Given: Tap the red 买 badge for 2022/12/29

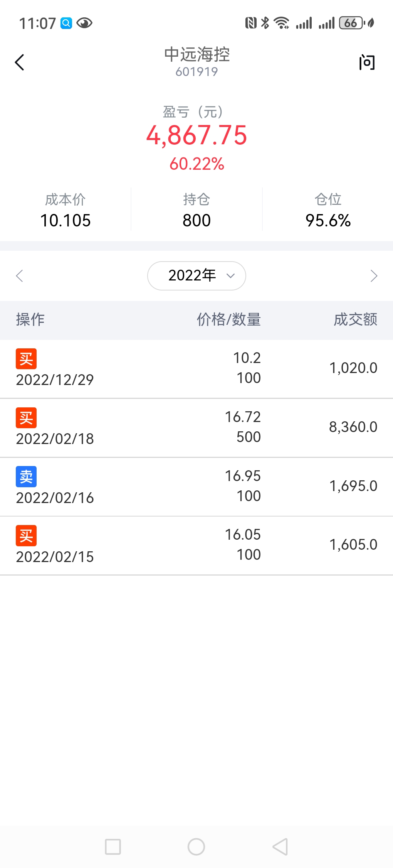Looking at the screenshot, I should click(x=26, y=359).
